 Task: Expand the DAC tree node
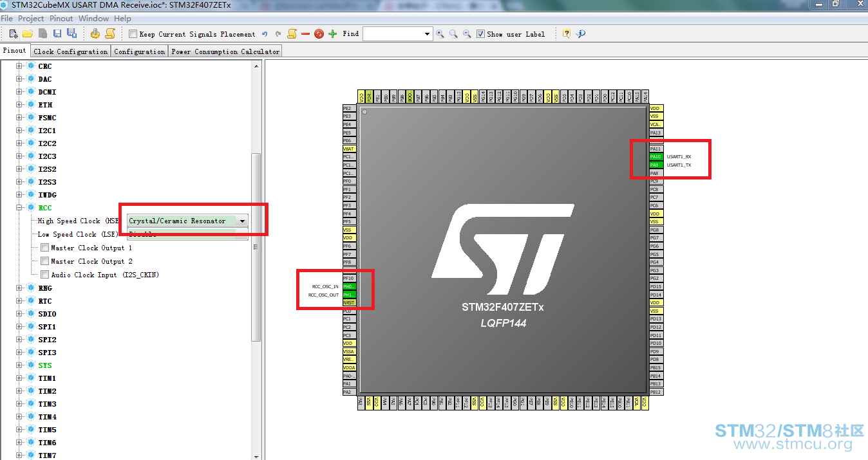click(19, 79)
